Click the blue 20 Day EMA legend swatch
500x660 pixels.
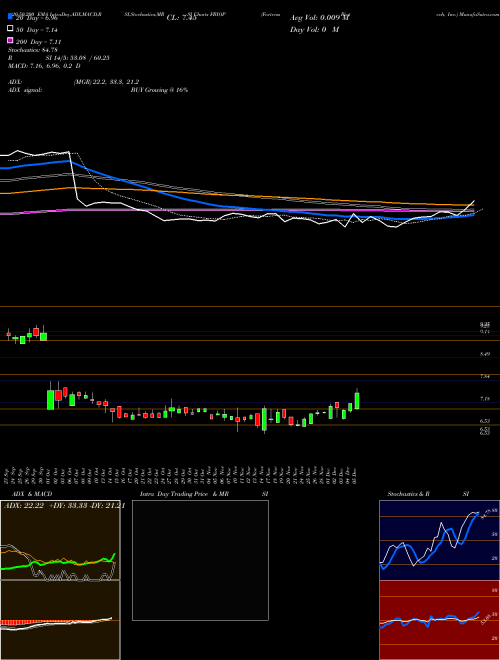coord(10,17)
